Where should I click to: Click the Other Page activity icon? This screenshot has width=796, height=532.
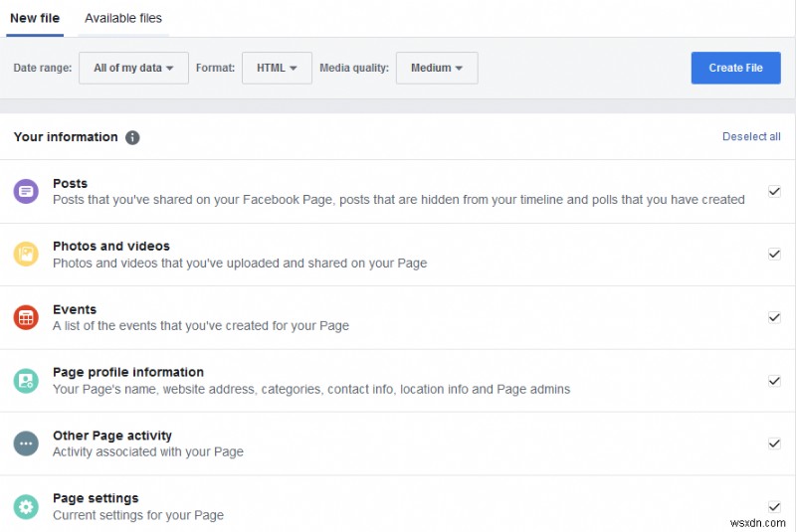(x=26, y=443)
